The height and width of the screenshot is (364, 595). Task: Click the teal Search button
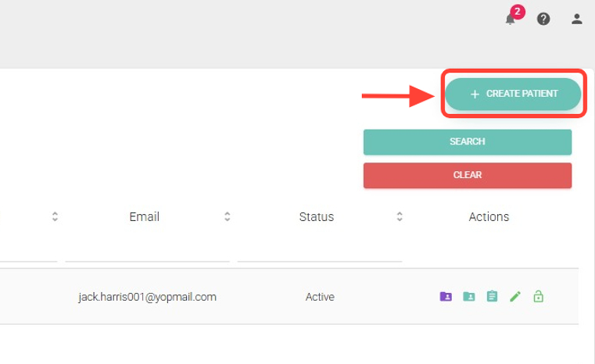(467, 142)
